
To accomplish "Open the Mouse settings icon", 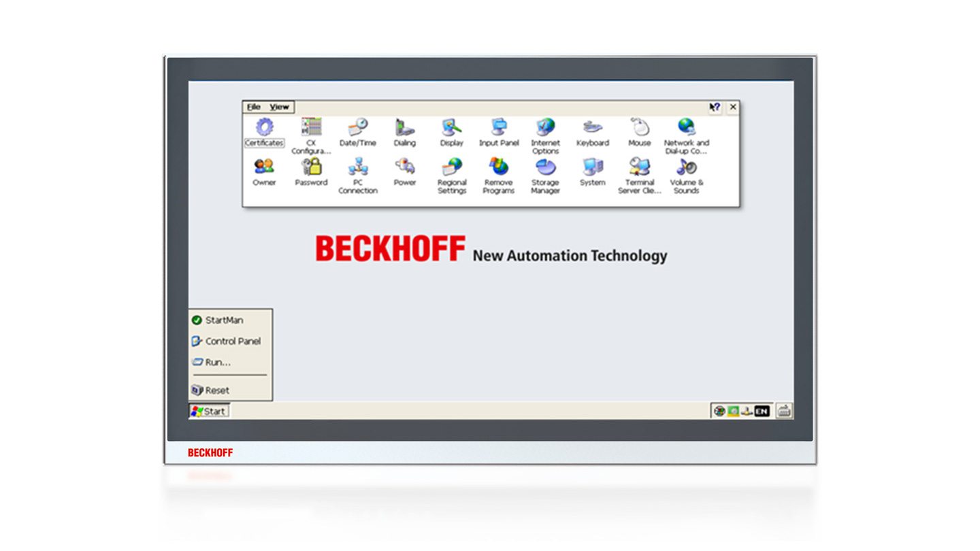I will point(639,132).
